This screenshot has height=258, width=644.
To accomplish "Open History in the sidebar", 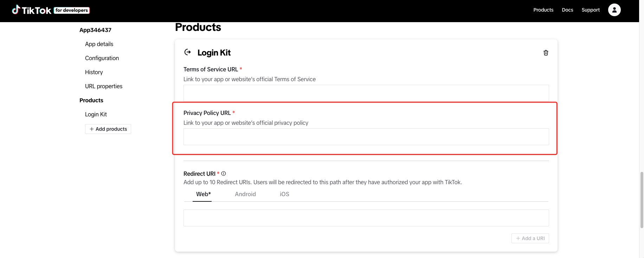I will pyautogui.click(x=94, y=72).
